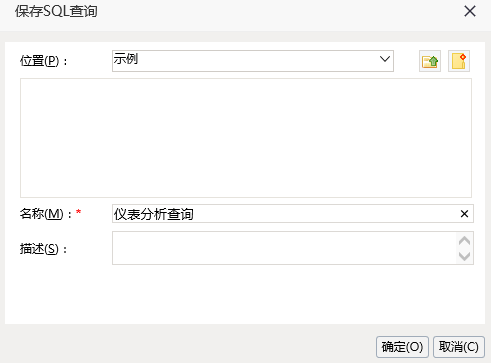491x363 pixels.
Task: Confirm with the 确定(O) button
Action: (x=402, y=347)
